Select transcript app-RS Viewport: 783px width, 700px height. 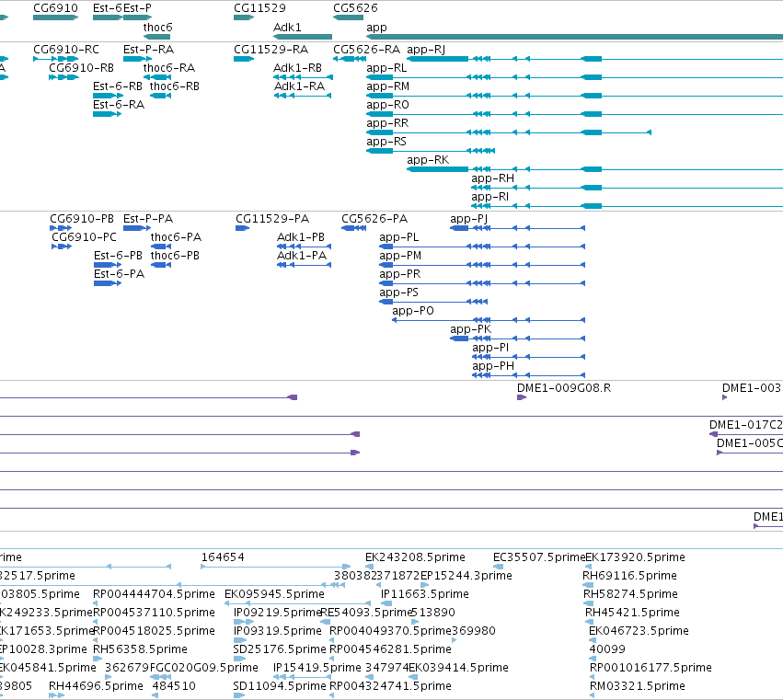(431, 151)
